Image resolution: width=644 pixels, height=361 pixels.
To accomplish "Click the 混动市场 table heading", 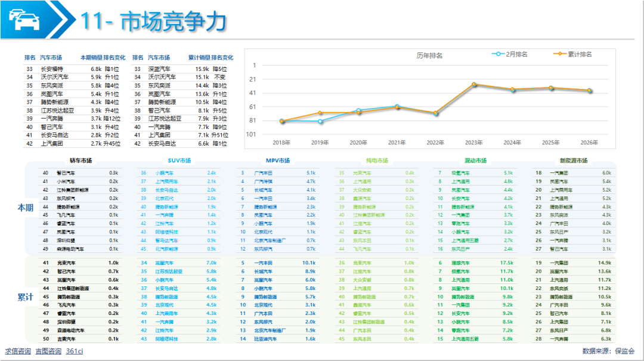I will (x=476, y=161).
